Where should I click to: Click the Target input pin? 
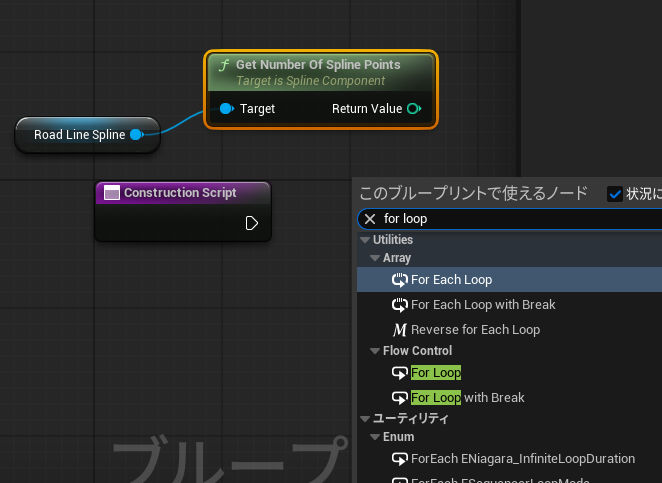coord(226,109)
